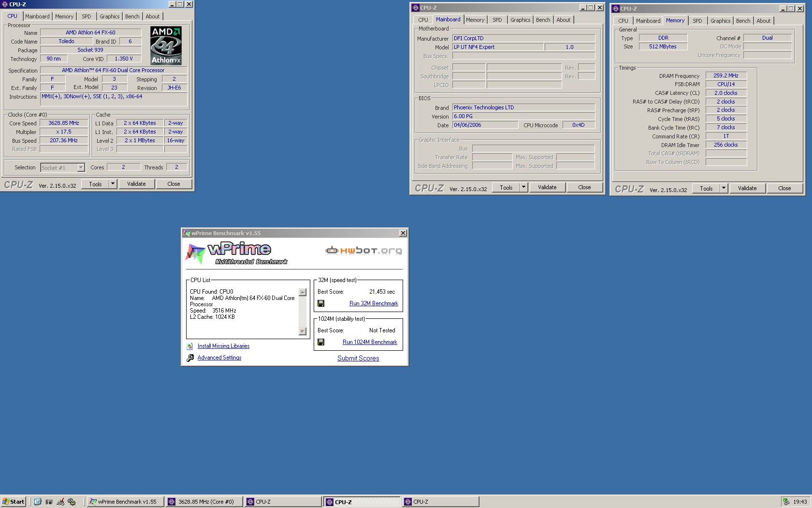Click the icon beside Install Missing Libraries

(x=190, y=346)
